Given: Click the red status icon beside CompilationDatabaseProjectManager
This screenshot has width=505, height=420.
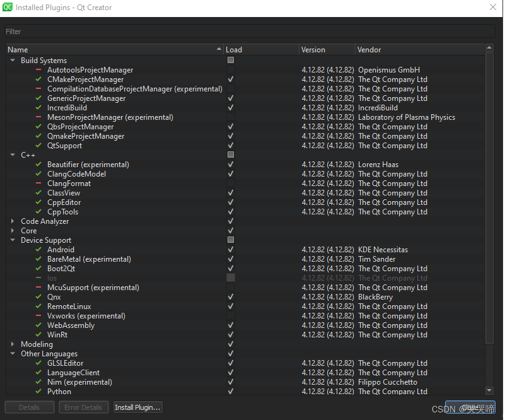Looking at the screenshot, I should (38, 88).
